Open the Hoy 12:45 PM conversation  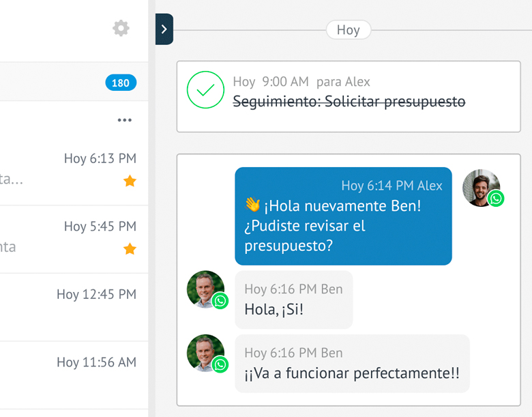tap(74, 307)
